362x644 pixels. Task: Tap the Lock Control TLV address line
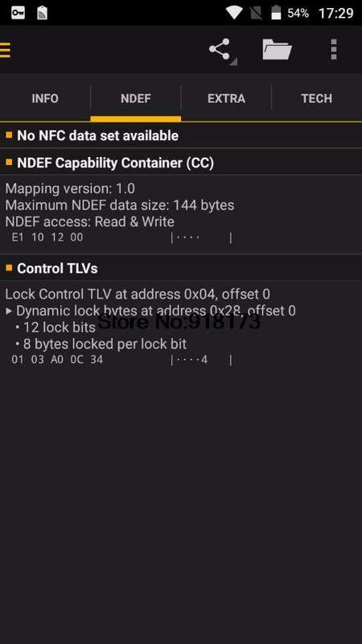pyautogui.click(x=138, y=294)
